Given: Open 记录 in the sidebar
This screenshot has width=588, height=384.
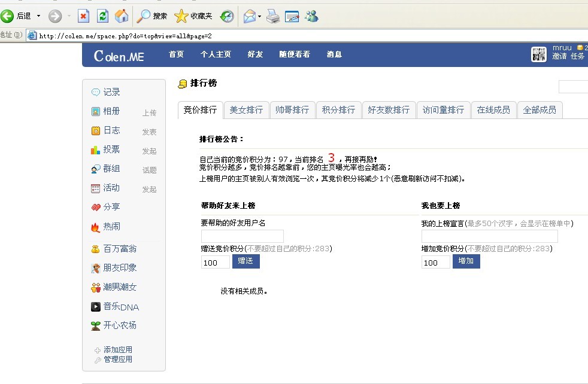Looking at the screenshot, I should click(x=111, y=92).
